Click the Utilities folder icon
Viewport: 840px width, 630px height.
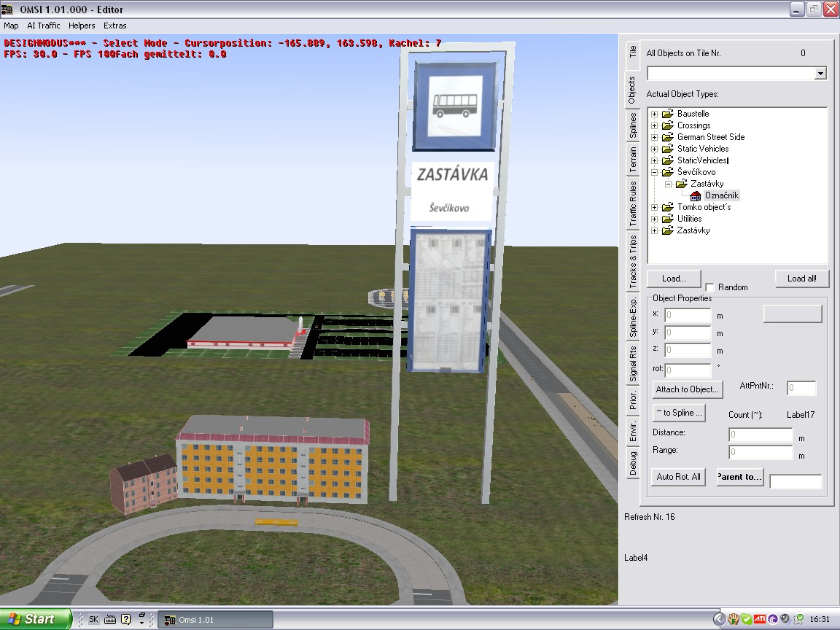coord(667,219)
